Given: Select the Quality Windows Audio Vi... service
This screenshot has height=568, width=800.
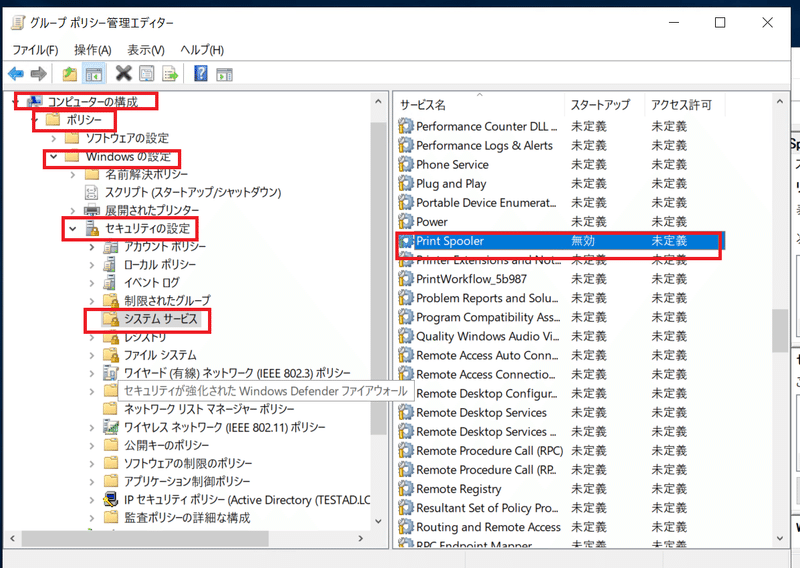Looking at the screenshot, I should [x=560, y=336].
